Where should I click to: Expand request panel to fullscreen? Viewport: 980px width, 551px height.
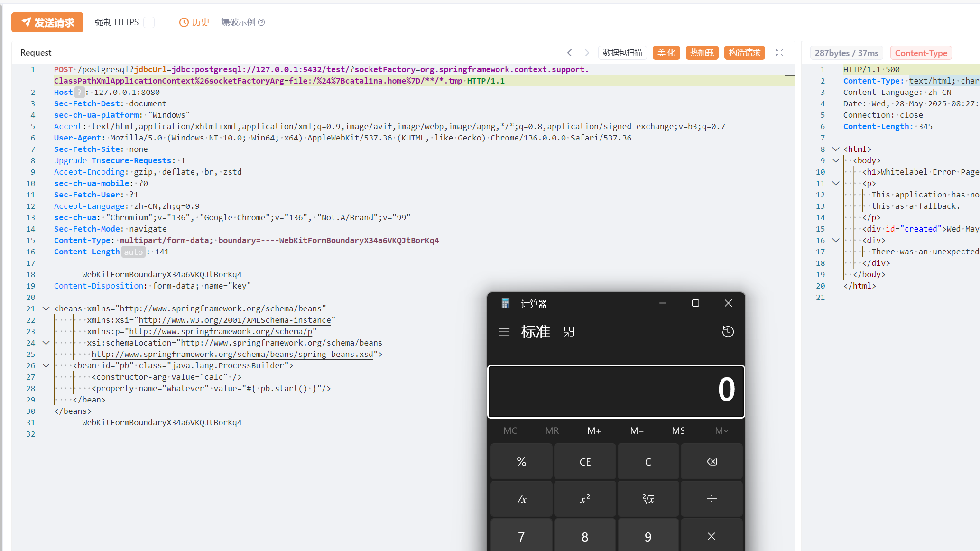(779, 53)
